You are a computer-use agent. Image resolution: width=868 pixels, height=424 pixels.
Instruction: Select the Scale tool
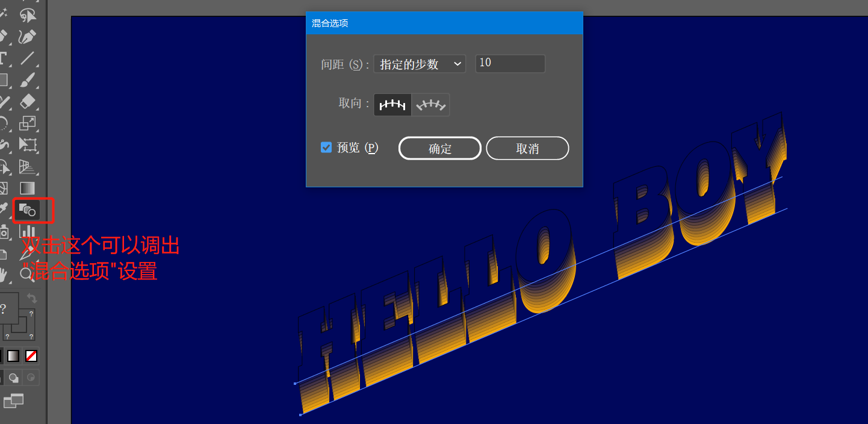[x=28, y=123]
